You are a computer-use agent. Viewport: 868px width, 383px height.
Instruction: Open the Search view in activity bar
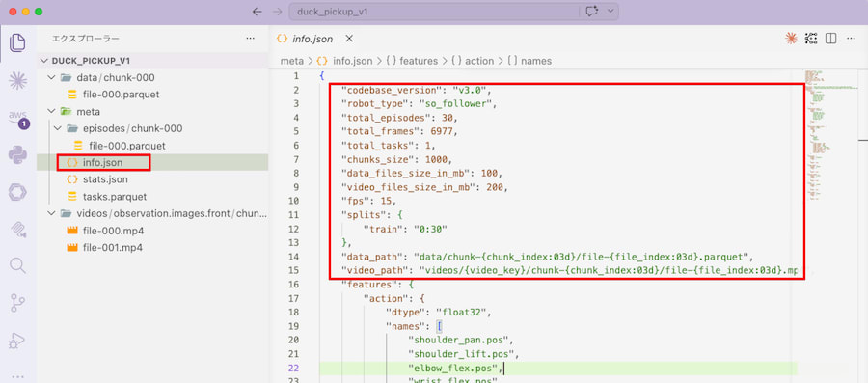click(17, 265)
